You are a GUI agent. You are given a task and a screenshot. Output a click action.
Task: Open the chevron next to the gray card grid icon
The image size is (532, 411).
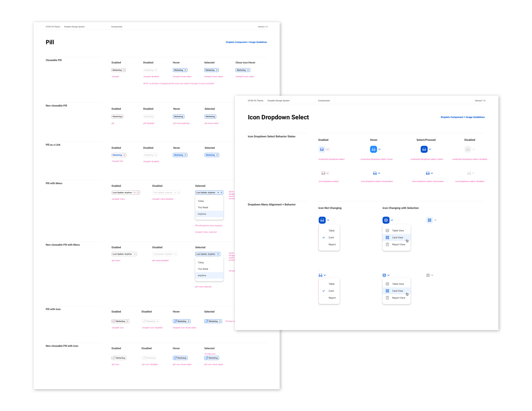[432, 275]
